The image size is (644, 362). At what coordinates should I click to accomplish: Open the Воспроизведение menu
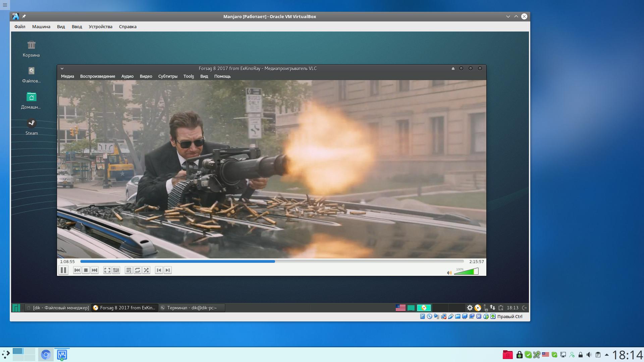(x=98, y=76)
